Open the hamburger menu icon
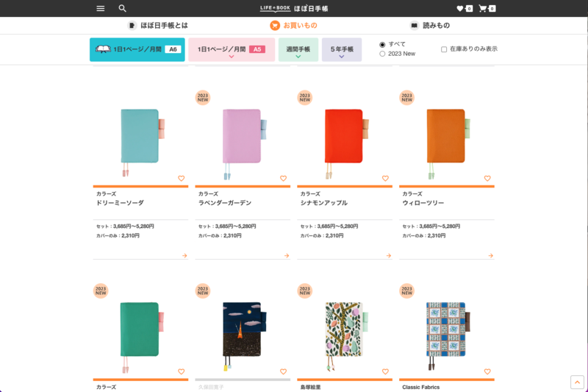The width and height of the screenshot is (588, 392). [x=100, y=8]
